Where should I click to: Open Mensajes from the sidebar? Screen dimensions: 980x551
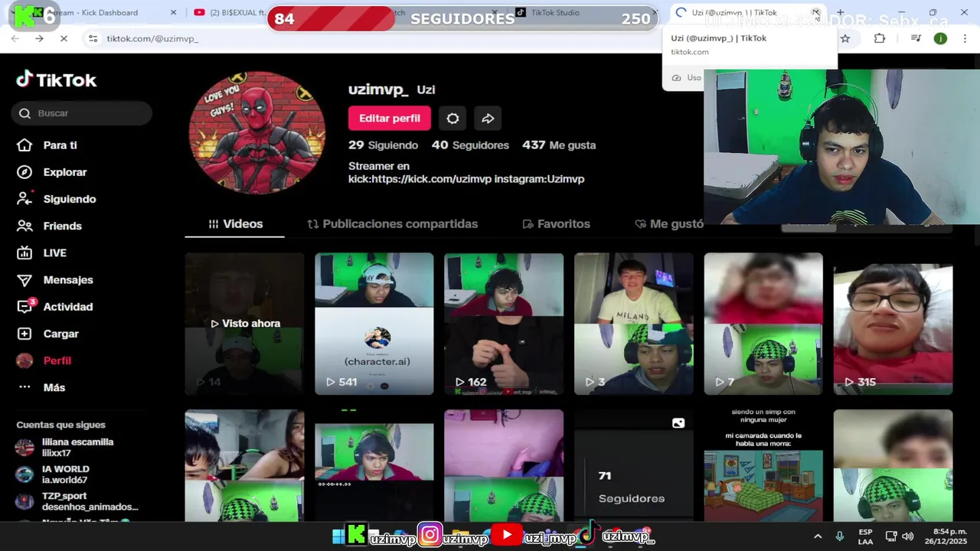(x=54, y=280)
